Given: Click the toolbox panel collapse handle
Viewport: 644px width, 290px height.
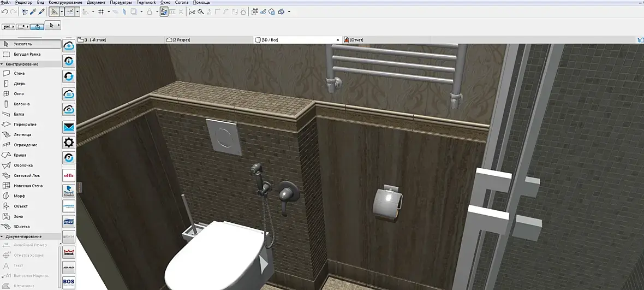Looking at the screenshot, I should (x=79, y=187).
